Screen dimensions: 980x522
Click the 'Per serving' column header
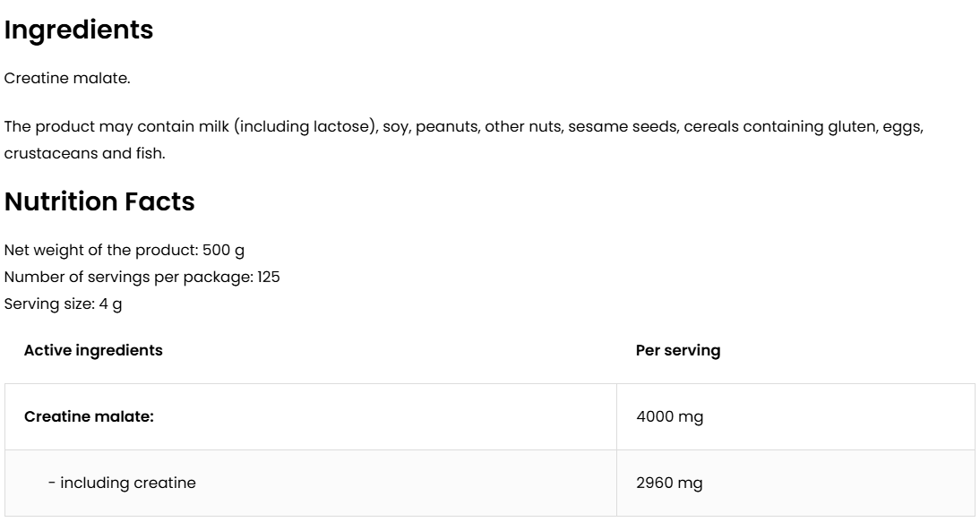(677, 350)
